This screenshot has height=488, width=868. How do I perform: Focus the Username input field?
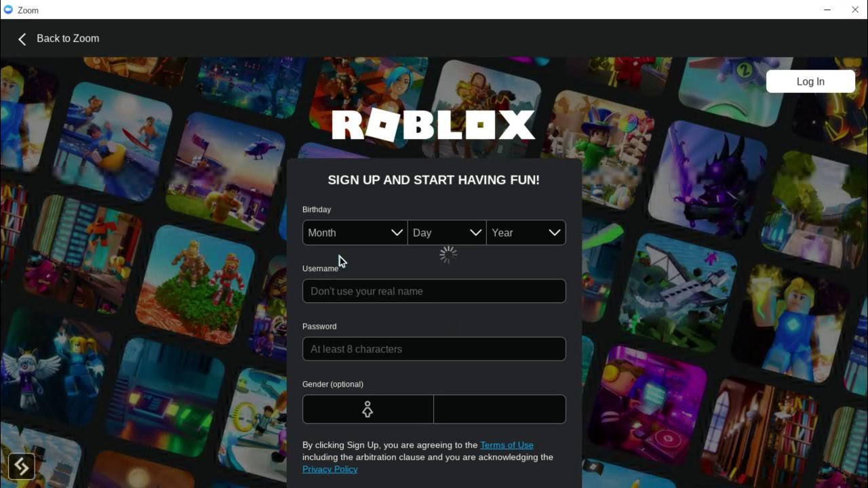pyautogui.click(x=434, y=291)
